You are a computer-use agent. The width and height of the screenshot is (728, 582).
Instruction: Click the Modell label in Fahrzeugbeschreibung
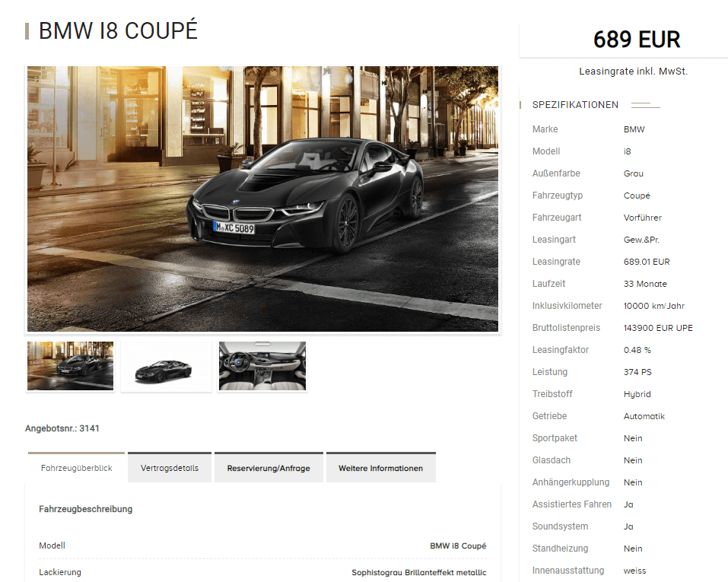click(x=52, y=545)
